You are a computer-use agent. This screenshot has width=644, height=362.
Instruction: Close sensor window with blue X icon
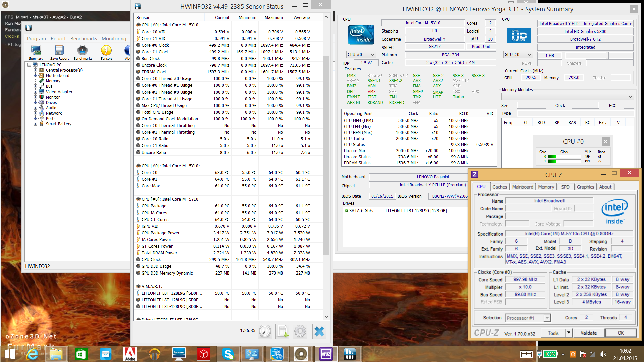tap(319, 331)
